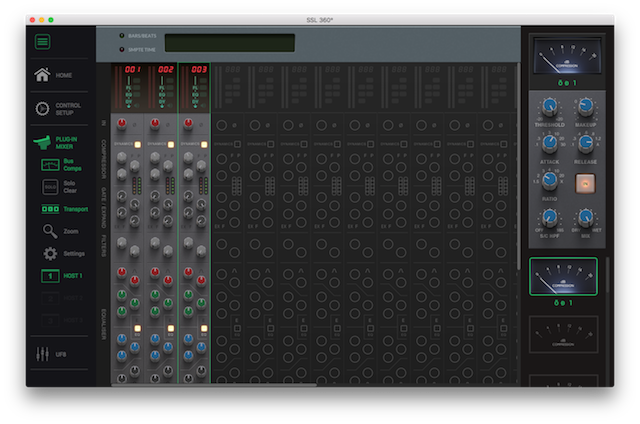Toggle EQ in button on channel 003
This screenshot has height=424, width=640.
coord(204,329)
